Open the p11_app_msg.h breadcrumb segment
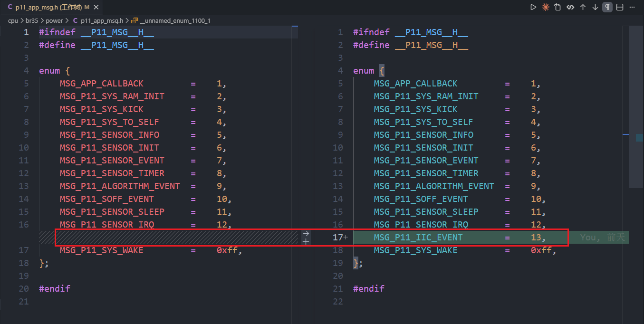 click(102, 21)
